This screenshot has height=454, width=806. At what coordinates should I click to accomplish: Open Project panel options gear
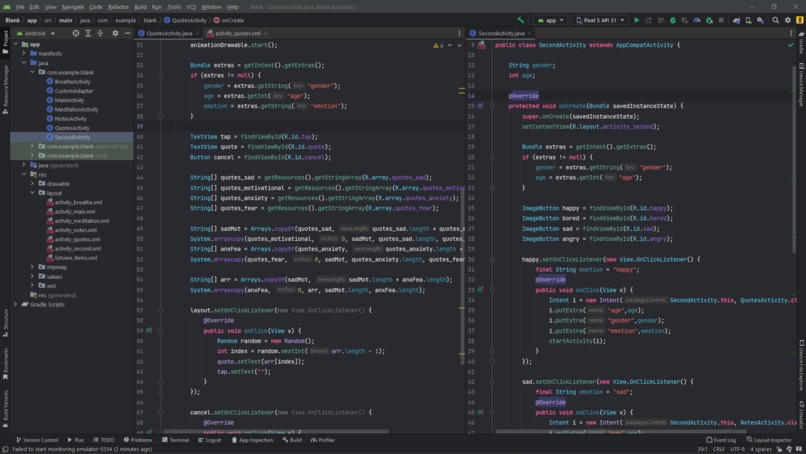115,33
